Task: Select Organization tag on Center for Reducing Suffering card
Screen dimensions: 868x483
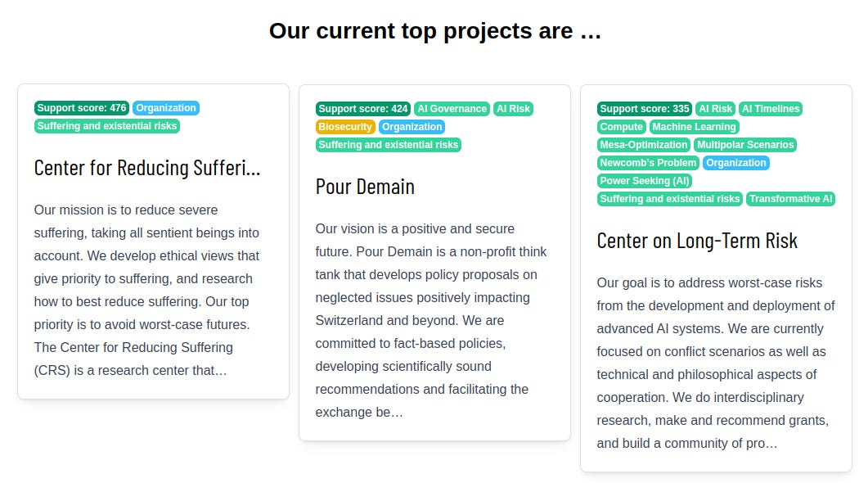Action: [x=165, y=108]
